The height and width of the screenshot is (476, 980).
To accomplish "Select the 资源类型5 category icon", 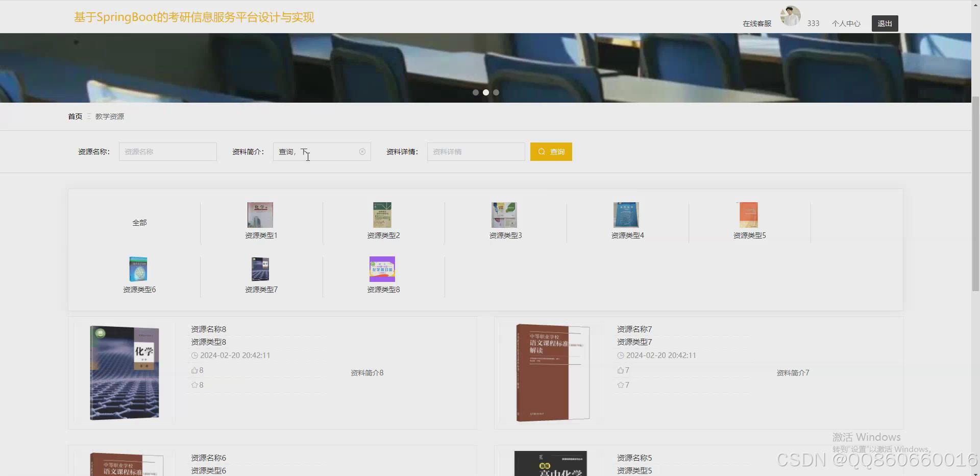I will click(749, 215).
